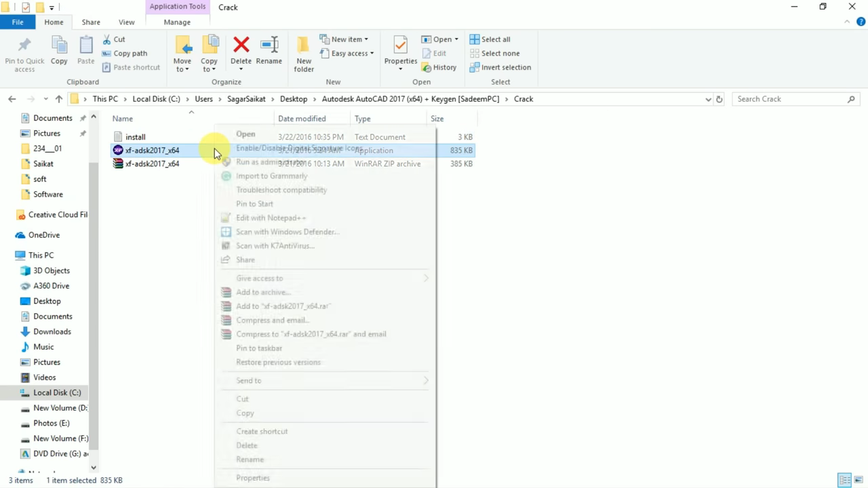Image resolution: width=868 pixels, height=488 pixels.
Task: Switch to large icons view button
Action: point(859,480)
